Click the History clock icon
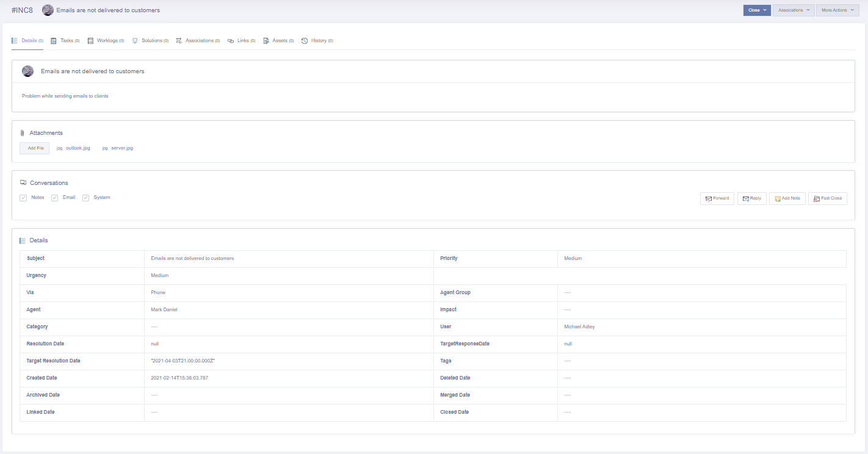 pyautogui.click(x=305, y=41)
